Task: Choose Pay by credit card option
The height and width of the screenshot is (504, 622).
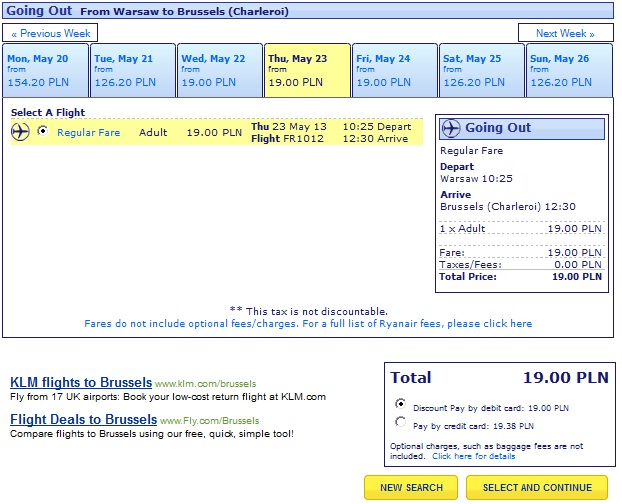Action: tap(401, 422)
